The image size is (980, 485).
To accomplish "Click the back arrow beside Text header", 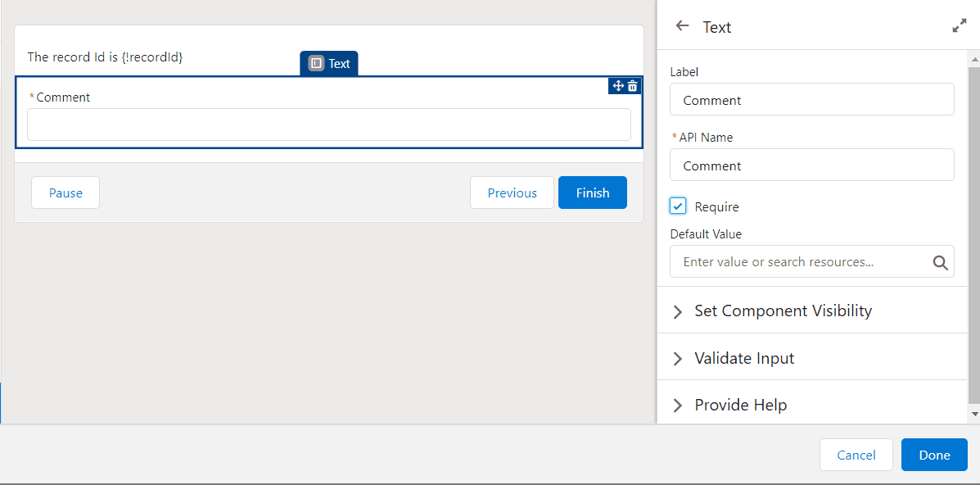I will click(x=682, y=25).
